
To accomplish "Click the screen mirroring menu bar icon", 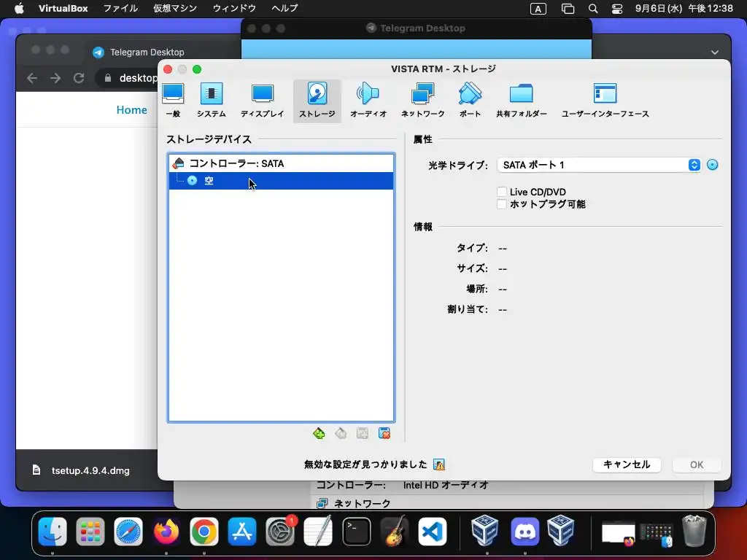I will tap(568, 9).
